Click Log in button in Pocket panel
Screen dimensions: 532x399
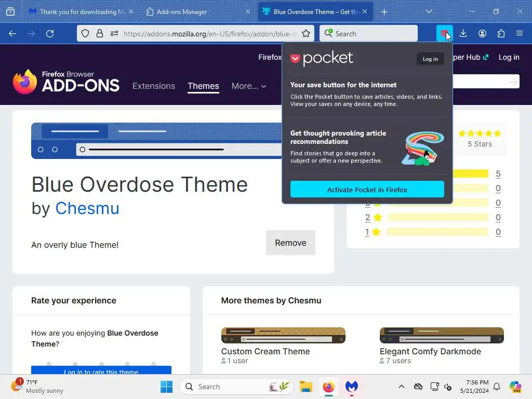click(430, 59)
